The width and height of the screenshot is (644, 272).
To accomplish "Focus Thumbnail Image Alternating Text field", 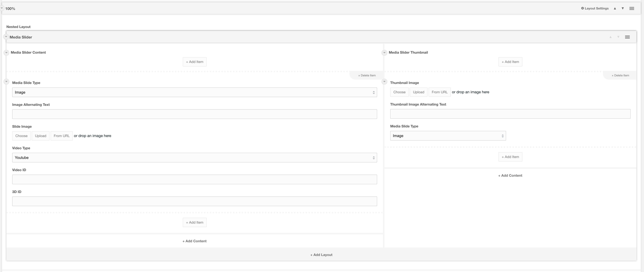I will (x=510, y=114).
